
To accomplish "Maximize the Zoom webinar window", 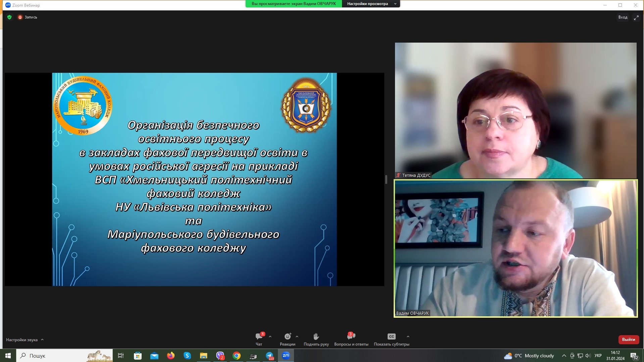I will pyautogui.click(x=620, y=5).
